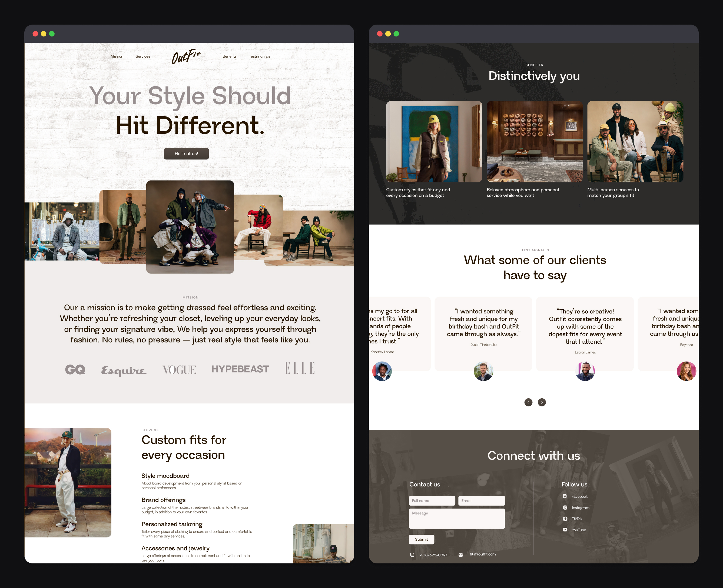Viewport: 723px width, 588px height.
Task: Navigate to the Services section
Action: (x=143, y=56)
